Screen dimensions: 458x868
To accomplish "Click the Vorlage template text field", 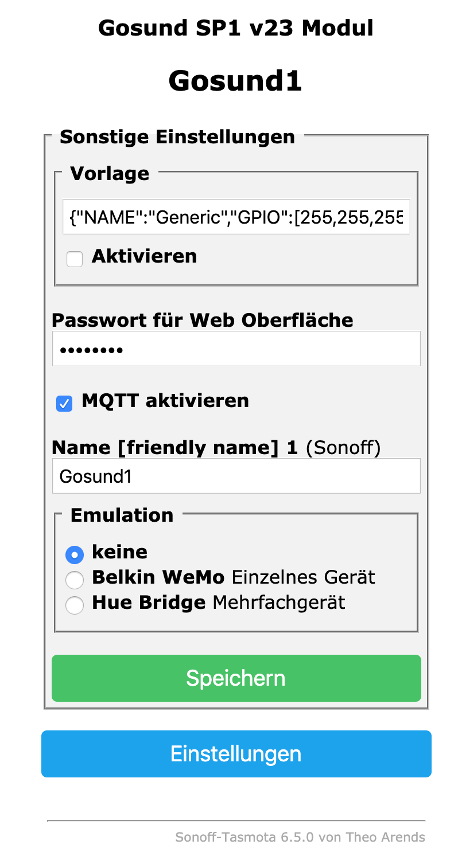I will click(236, 217).
